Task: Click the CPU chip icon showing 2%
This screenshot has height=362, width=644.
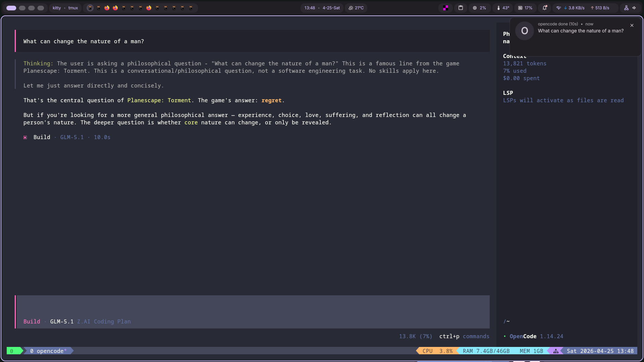Action: pyautogui.click(x=475, y=8)
